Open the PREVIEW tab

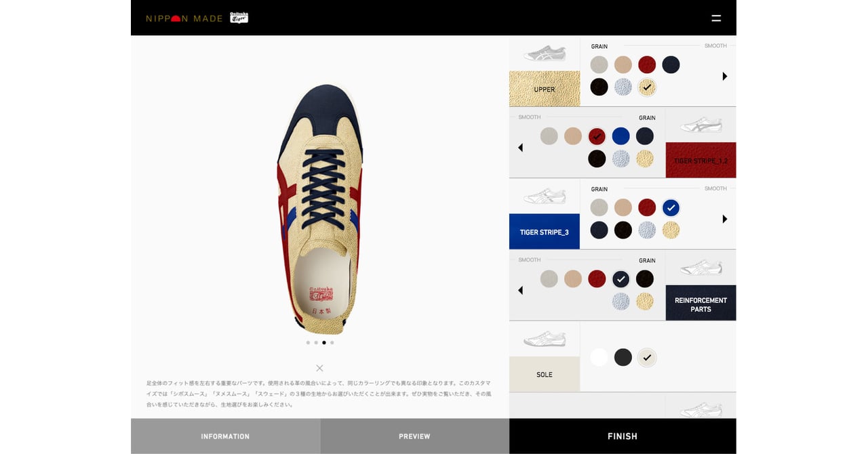tap(414, 436)
